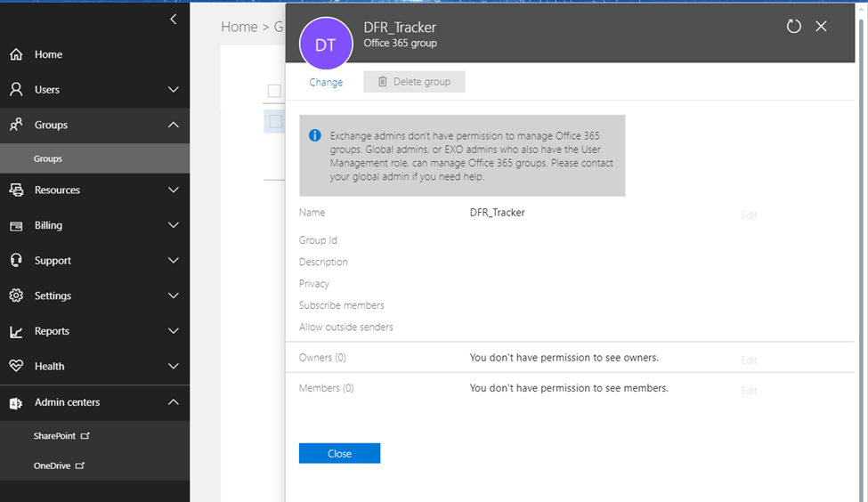868x502 pixels.
Task: Click the Settings gear icon
Action: coord(16,296)
